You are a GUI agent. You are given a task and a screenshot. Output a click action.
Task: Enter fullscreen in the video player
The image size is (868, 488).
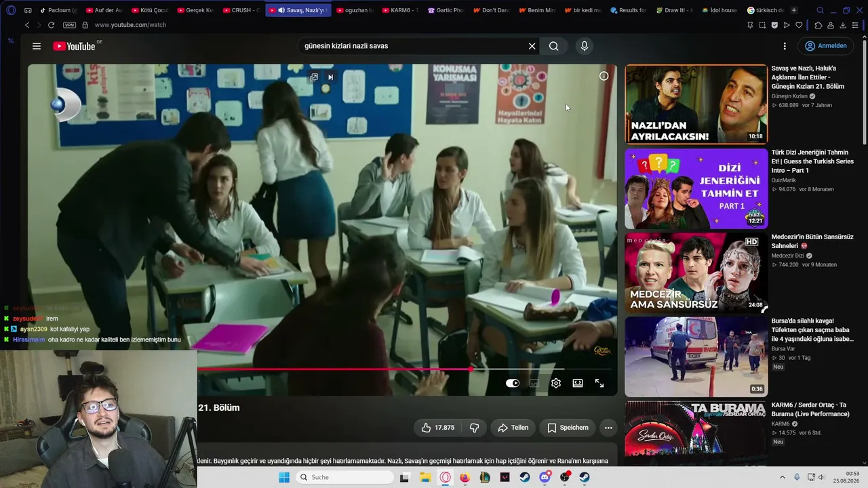pyautogui.click(x=599, y=383)
